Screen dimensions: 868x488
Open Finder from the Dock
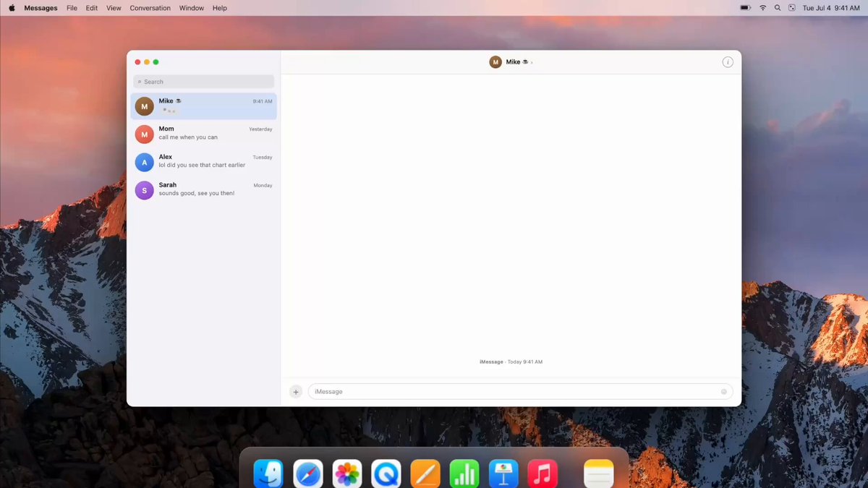[x=268, y=474]
